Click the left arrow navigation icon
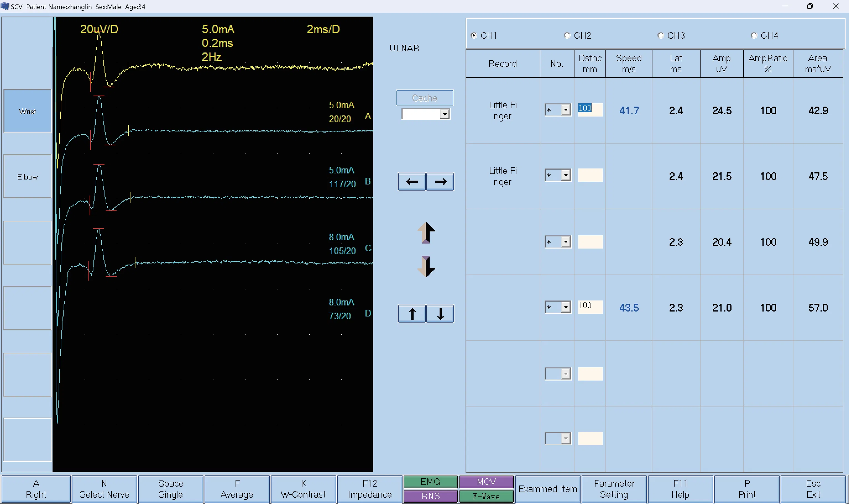 tap(411, 181)
